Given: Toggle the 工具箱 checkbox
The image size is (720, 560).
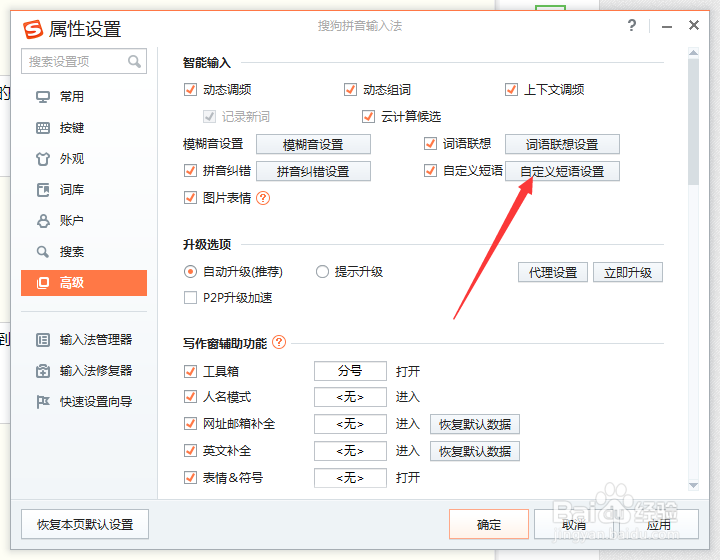Looking at the screenshot, I should [x=190, y=371].
